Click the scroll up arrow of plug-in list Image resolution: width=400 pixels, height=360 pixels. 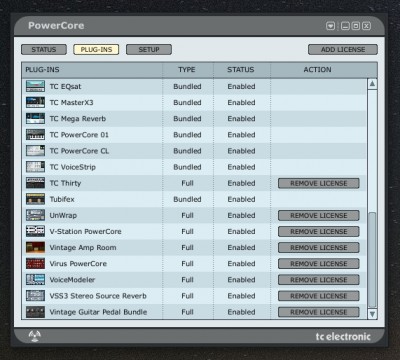click(x=372, y=84)
